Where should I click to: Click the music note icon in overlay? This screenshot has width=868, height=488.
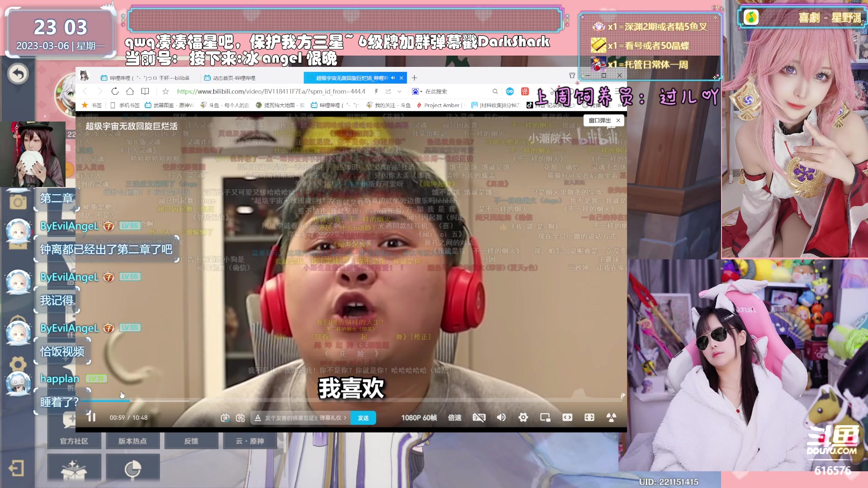click(x=751, y=18)
